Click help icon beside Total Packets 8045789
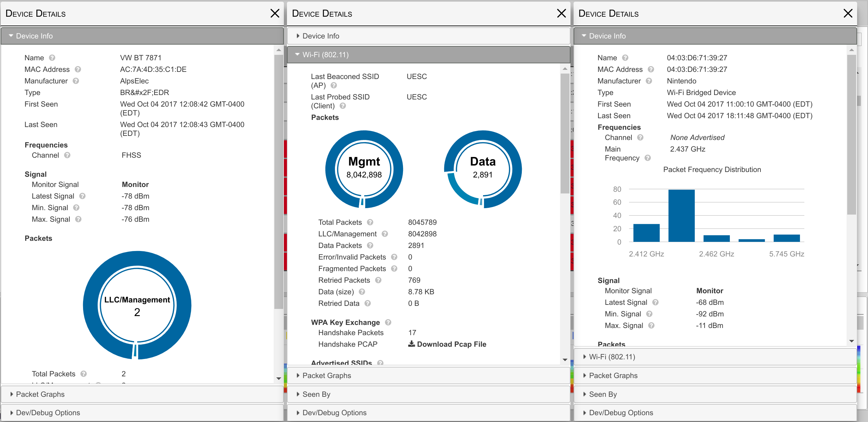This screenshot has width=868, height=422. [370, 222]
